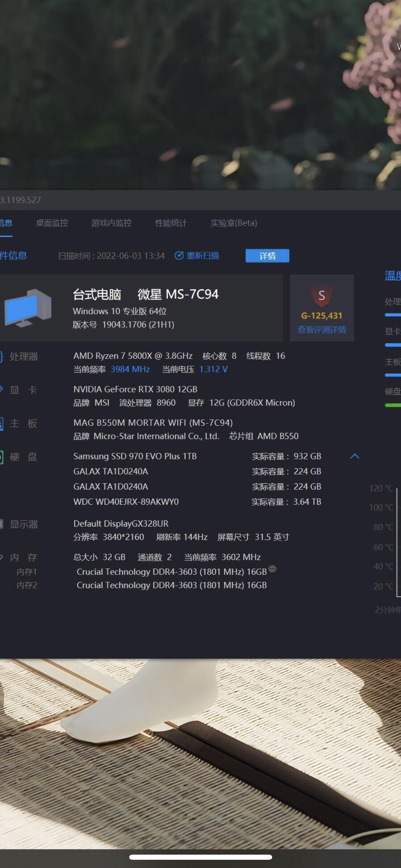
Task: Click the G-125,431 benchmark score
Action: coord(321,316)
